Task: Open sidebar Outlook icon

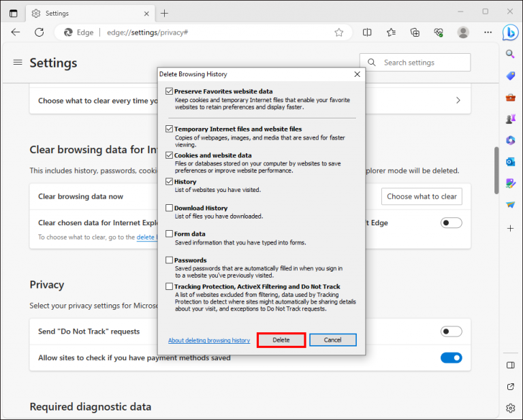Action: click(510, 162)
